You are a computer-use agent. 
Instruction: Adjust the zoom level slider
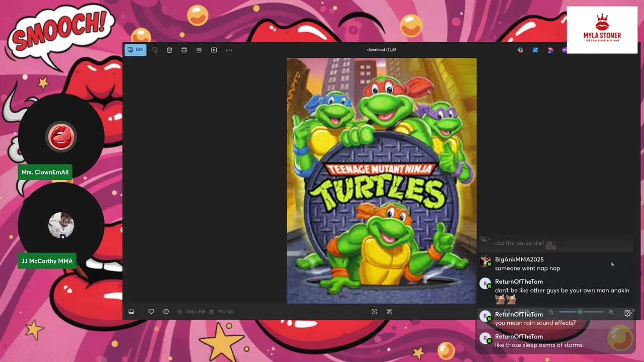tap(581, 312)
